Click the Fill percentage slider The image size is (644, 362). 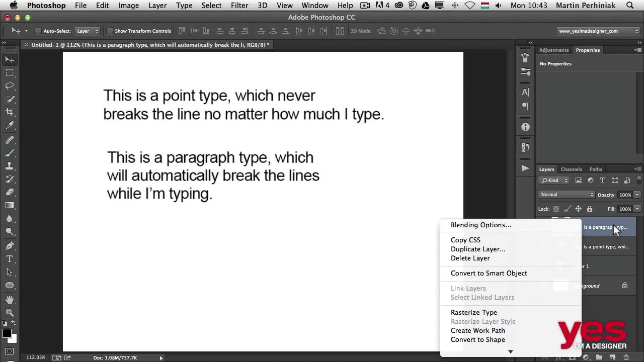[637, 209]
